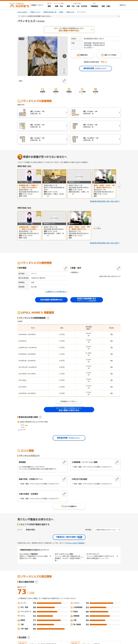138x644 pixels.
Task: Open the 引越し menu item
Action: pyautogui.click(x=108, y=6)
